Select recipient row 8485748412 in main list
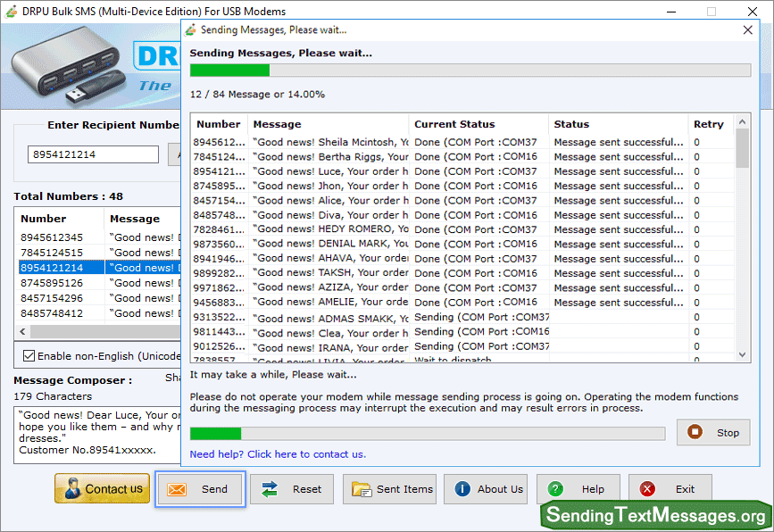 tap(100, 313)
